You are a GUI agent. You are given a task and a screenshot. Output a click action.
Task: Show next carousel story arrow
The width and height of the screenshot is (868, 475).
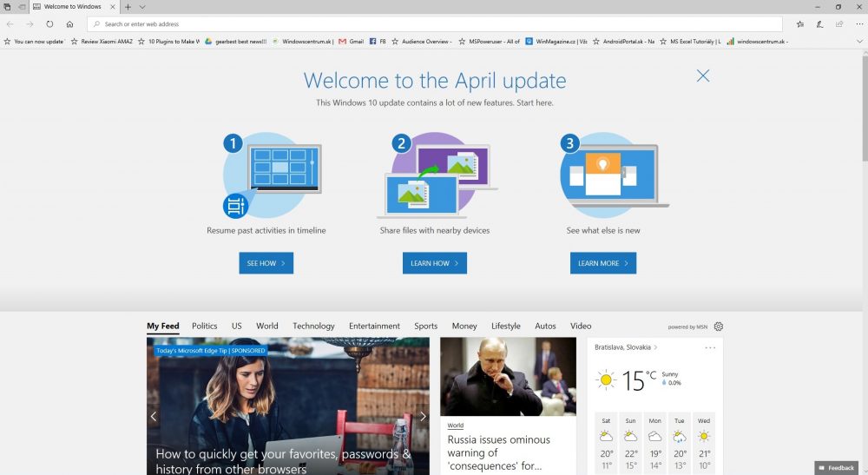[423, 416]
